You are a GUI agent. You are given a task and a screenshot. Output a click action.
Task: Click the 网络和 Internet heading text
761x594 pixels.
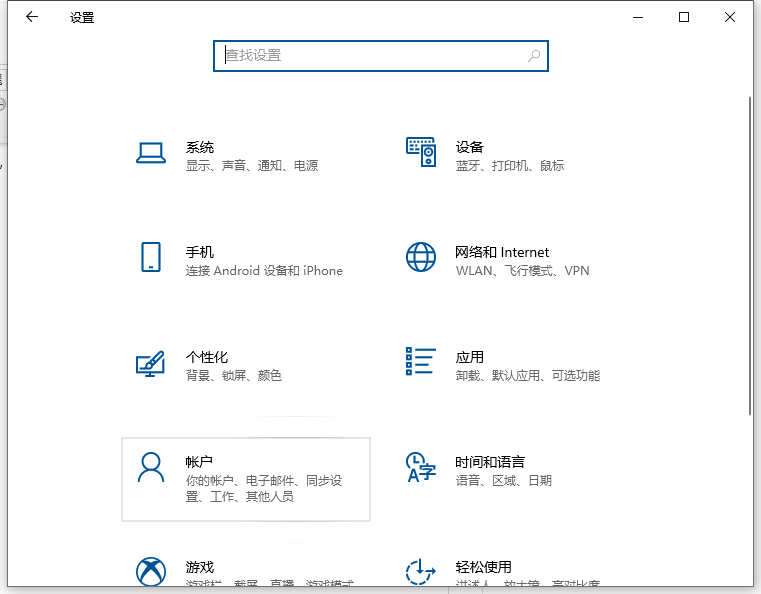click(x=502, y=252)
